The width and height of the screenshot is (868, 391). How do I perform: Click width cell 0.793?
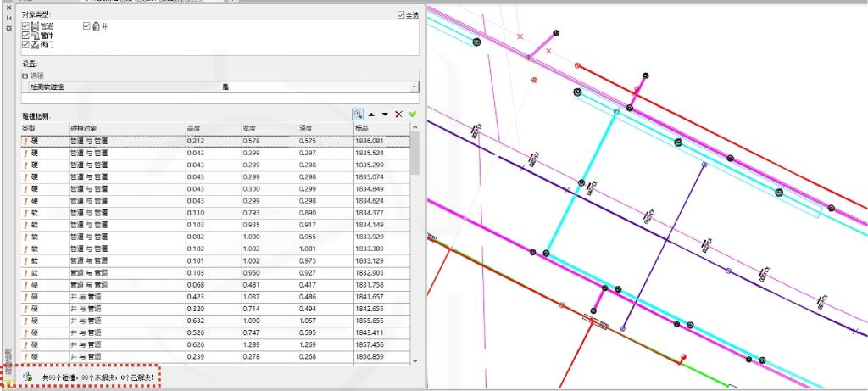tap(270, 213)
